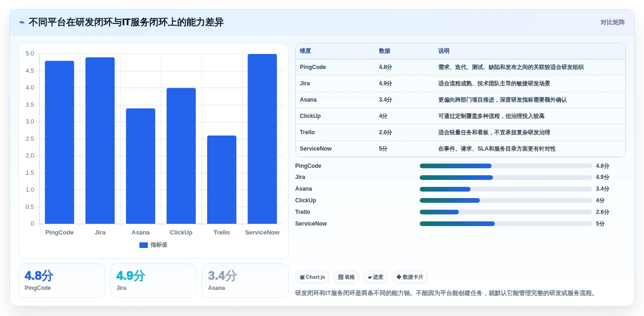
Task: Click description 在事件、请求、SLA和服务目录方面更有针对性
Action: [x=497, y=149]
